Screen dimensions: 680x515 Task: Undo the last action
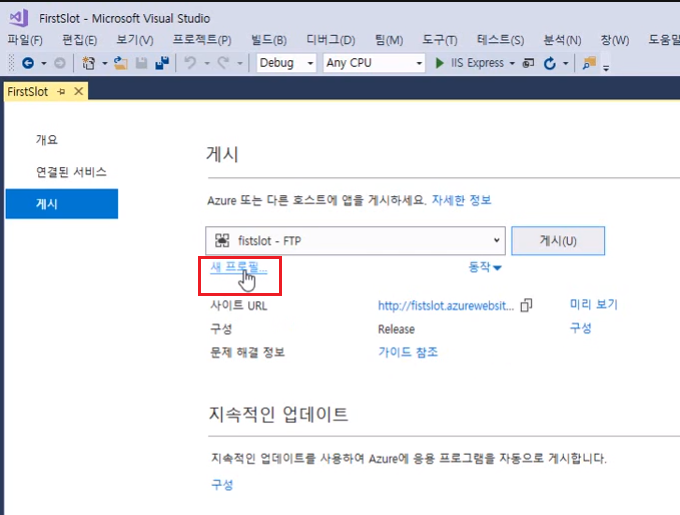coord(190,63)
